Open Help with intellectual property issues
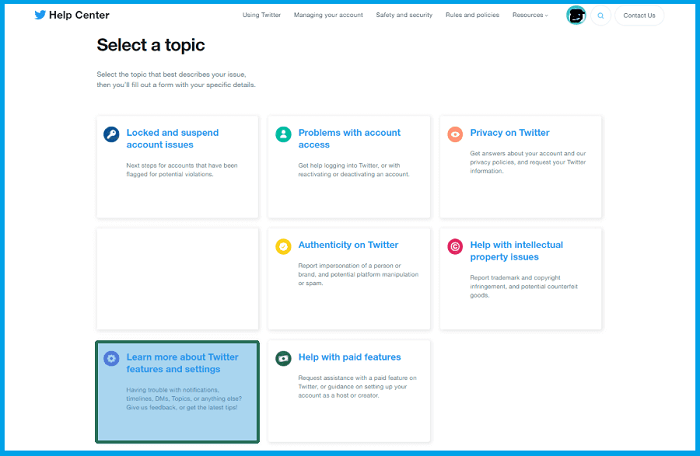The height and width of the screenshot is (456, 700). coord(517,251)
